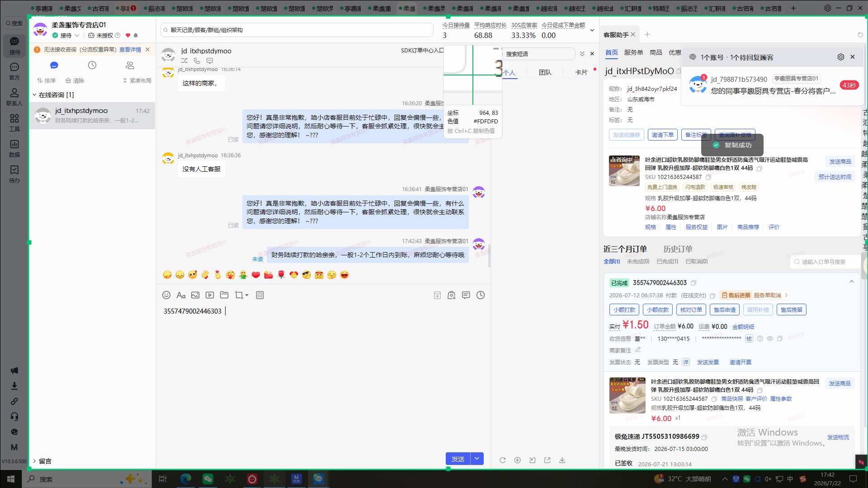
Task: Take a screenshot with the crop icon
Action: 239,295
